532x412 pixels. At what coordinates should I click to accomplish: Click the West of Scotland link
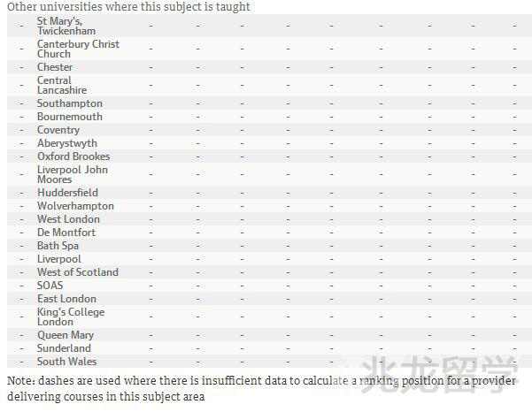pos(77,272)
